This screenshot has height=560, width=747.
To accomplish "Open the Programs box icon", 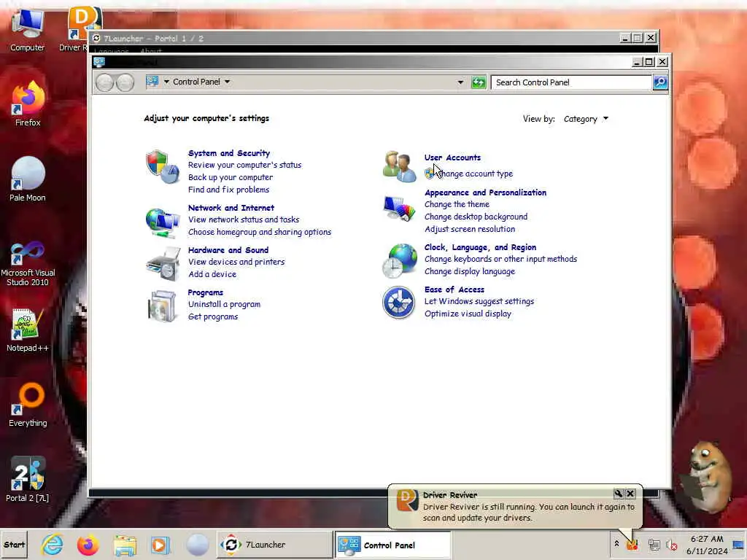I will point(162,306).
